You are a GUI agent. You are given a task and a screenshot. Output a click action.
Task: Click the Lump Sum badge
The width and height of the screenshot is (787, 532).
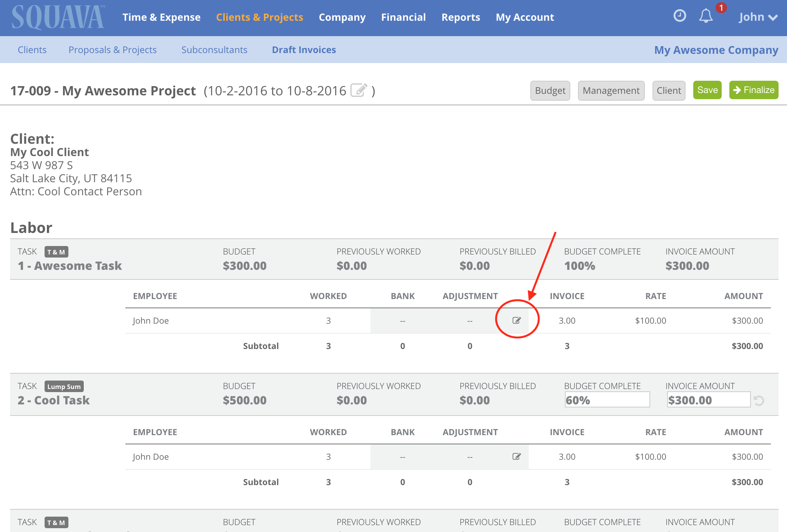pos(64,386)
